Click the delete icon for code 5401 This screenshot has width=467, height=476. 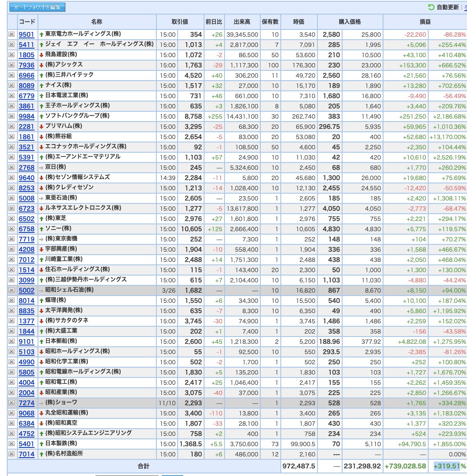coord(12,444)
